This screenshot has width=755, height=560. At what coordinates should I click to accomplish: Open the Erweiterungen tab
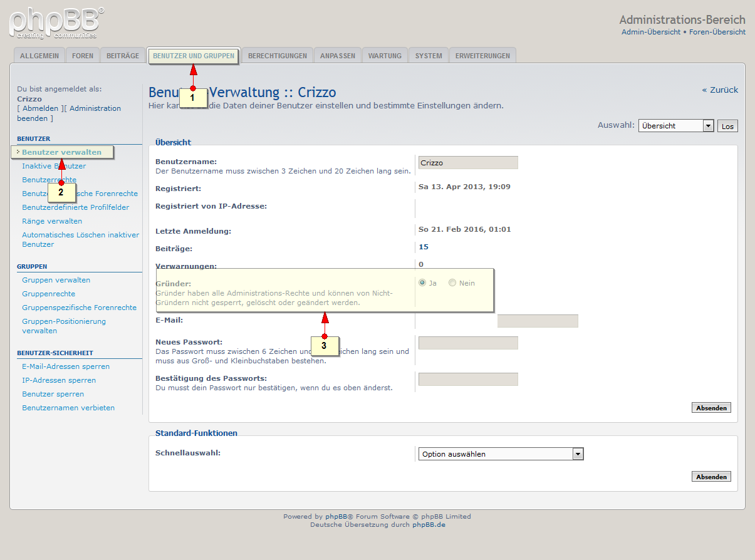(x=482, y=56)
